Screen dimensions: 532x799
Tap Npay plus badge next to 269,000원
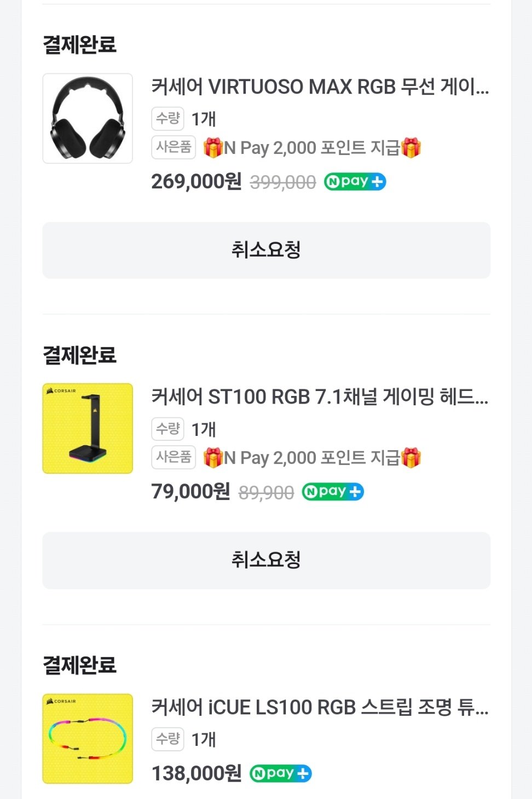tap(355, 181)
